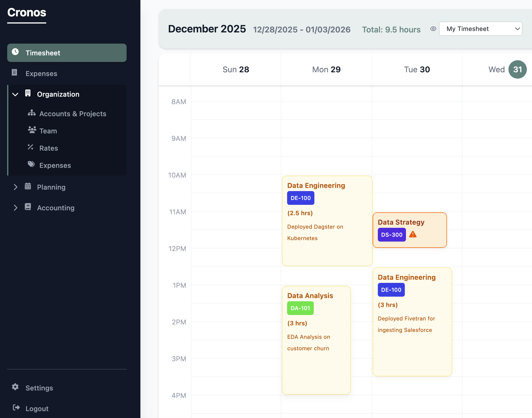Click the Accounting ledger icon

(x=28, y=207)
